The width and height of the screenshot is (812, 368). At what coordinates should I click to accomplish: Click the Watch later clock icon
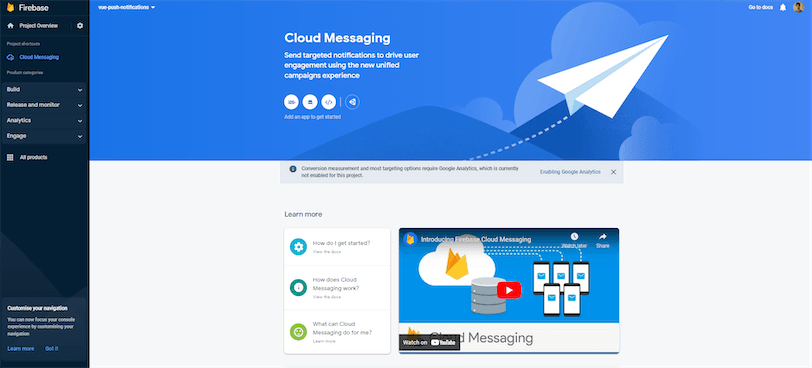click(574, 237)
